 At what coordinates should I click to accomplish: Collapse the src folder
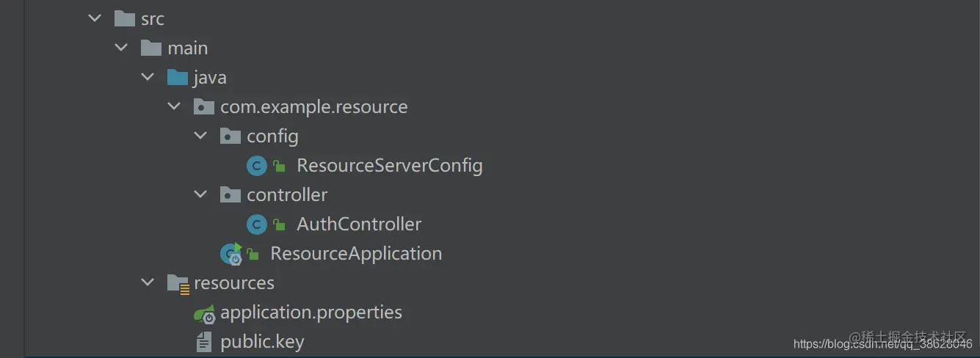point(95,18)
